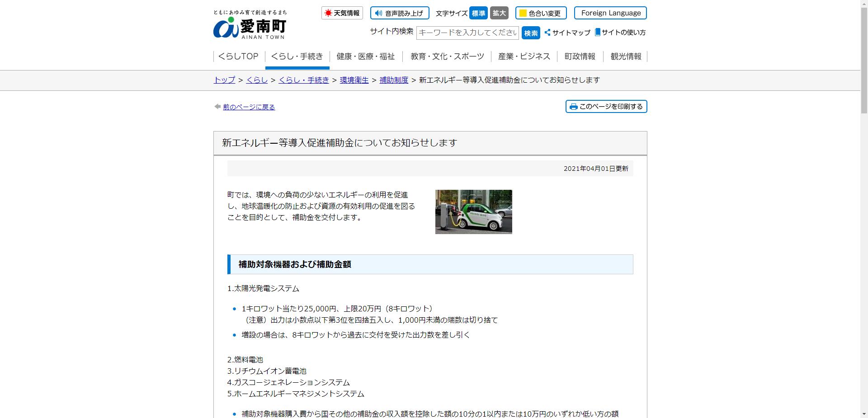Switch text size to 拡大
Viewport: 868px width, 418px height.
pos(499,13)
